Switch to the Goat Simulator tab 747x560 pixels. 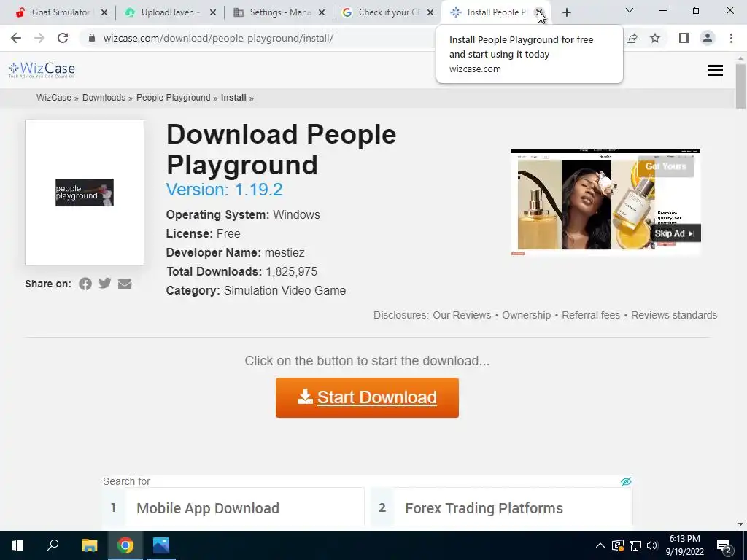[60, 12]
